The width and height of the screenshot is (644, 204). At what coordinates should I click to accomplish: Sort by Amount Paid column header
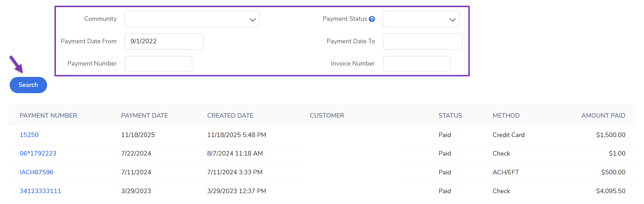[603, 116]
